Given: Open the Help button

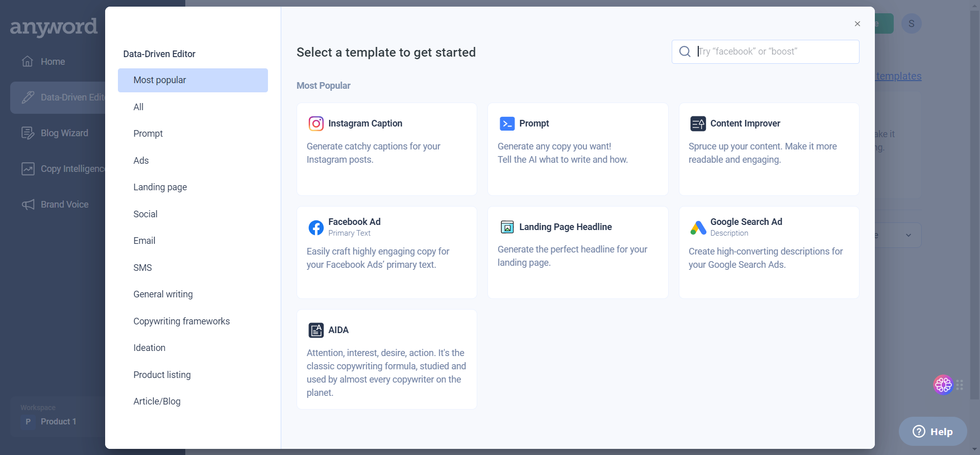Looking at the screenshot, I should 933,432.
